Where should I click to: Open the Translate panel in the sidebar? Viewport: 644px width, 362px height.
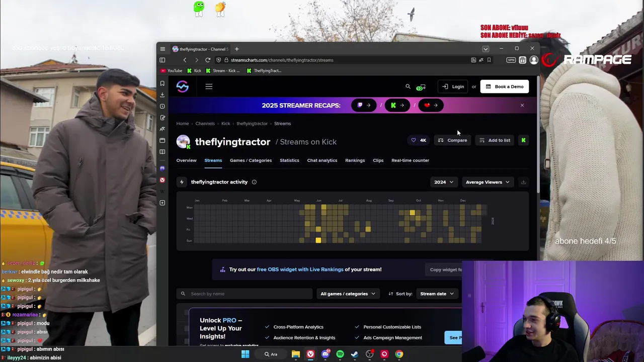coord(162,129)
